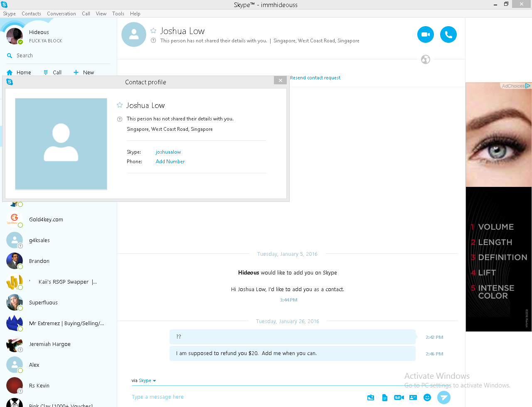This screenshot has height=407, width=532.
Task: Select the Brandon contact
Action: (x=58, y=261)
